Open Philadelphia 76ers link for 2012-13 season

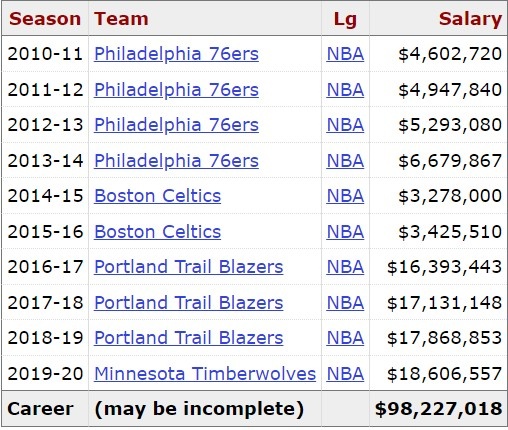[176, 125]
